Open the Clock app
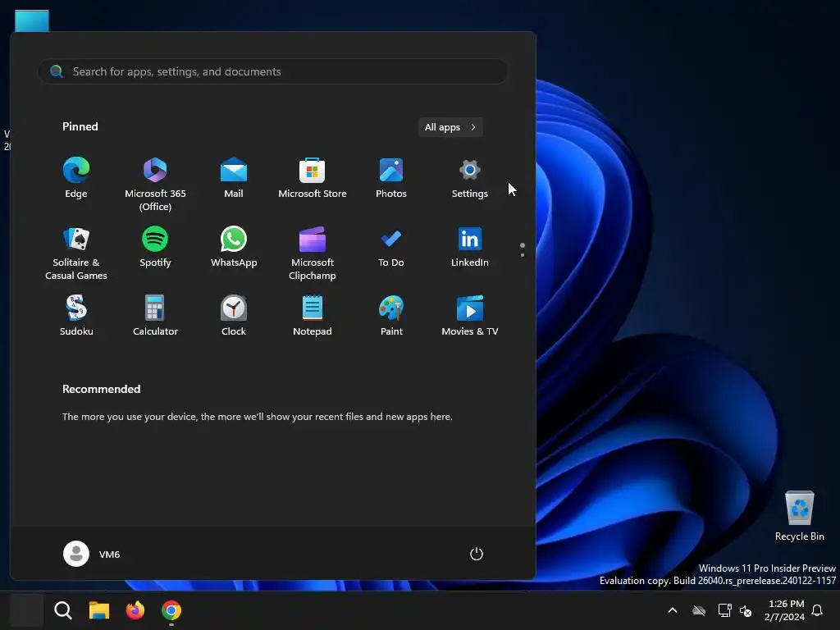 point(234,316)
